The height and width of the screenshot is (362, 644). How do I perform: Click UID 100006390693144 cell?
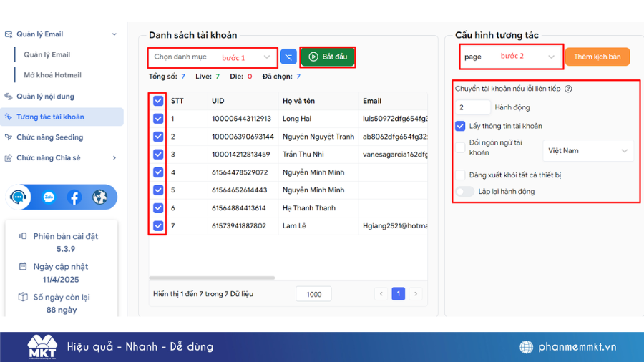pyautogui.click(x=243, y=137)
